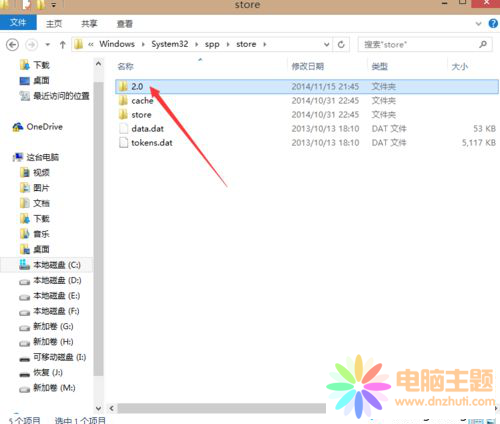Click horizontal scrollbar left arrow

click(112, 408)
